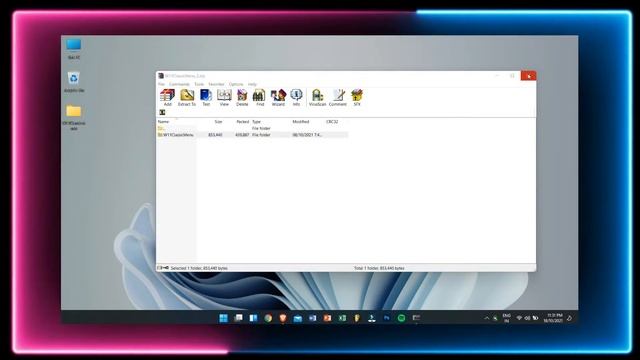
Task: Select the yellow folder on desktop
Action: [x=74, y=118]
